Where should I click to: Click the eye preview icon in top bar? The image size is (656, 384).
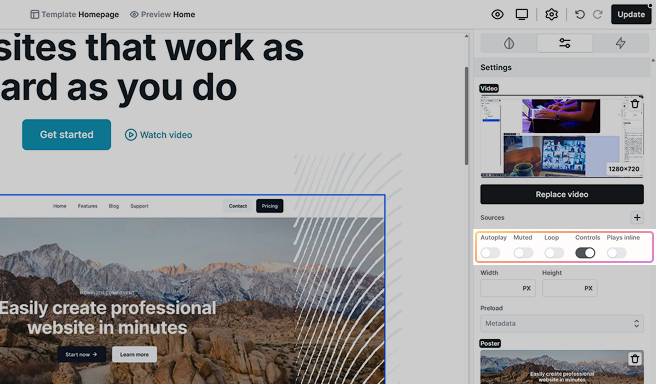[497, 15]
